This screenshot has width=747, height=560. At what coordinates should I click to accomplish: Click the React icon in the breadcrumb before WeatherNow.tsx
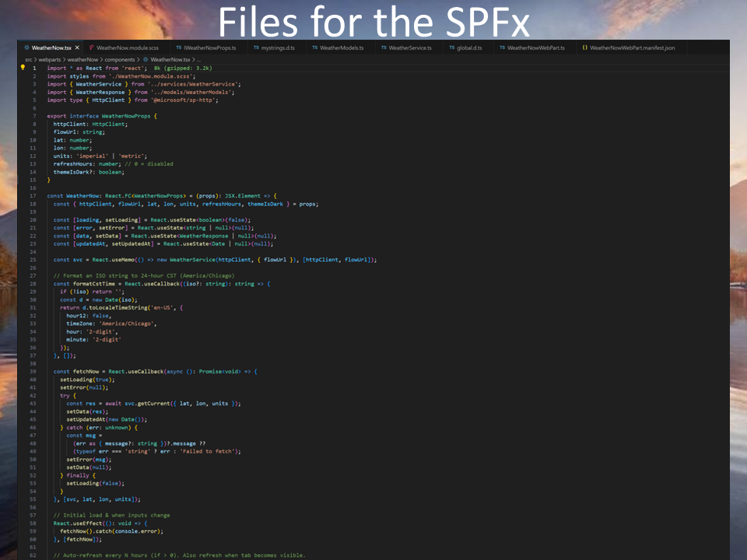point(146,60)
